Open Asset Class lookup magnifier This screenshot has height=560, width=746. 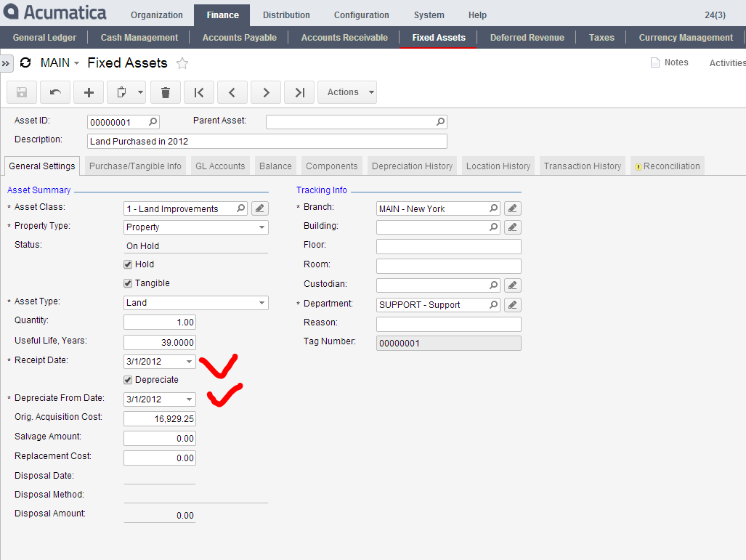point(240,208)
